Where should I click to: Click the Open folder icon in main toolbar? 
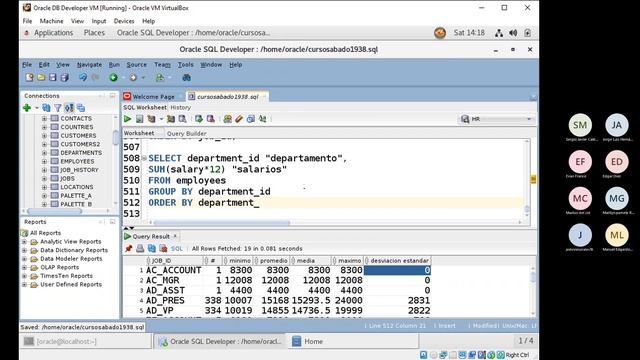(41, 77)
